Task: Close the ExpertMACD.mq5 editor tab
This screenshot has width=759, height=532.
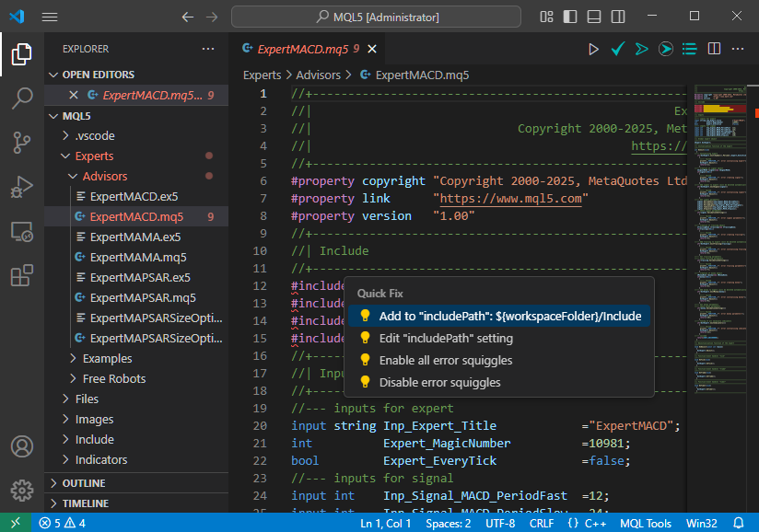Action: (x=372, y=49)
